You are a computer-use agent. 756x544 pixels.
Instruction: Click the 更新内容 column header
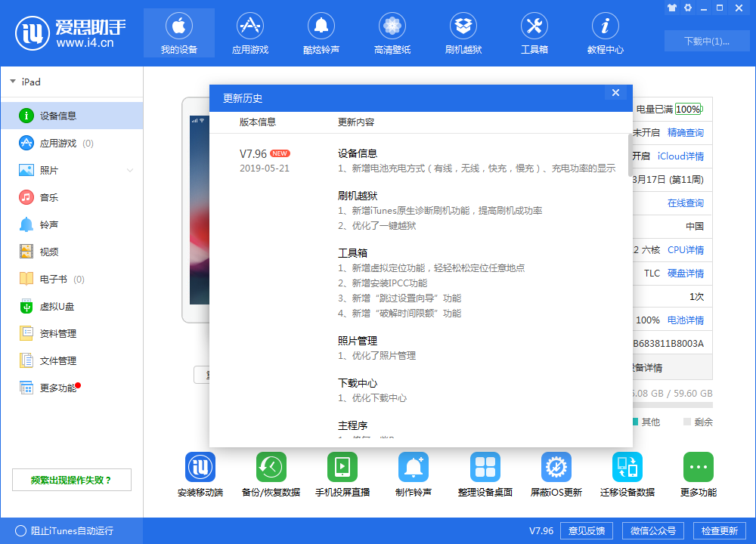[356, 122]
